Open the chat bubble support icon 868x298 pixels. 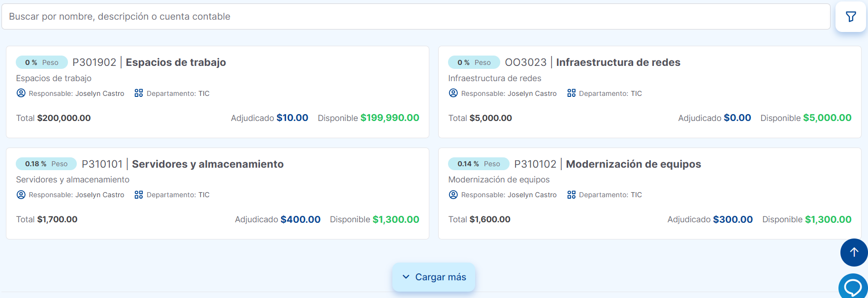[x=853, y=287]
